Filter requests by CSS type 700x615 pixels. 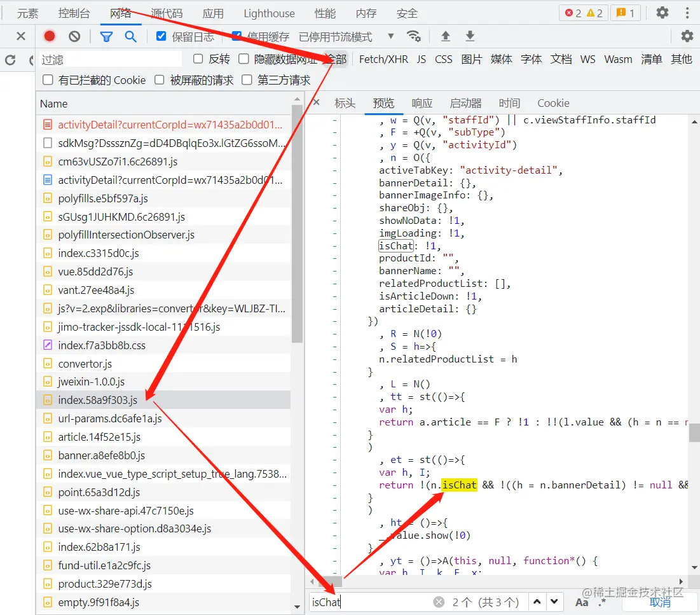click(443, 59)
